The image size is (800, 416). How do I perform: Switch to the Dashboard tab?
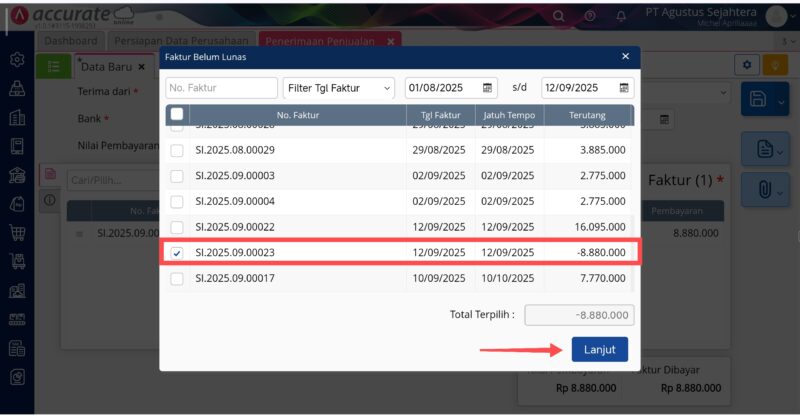coord(71,40)
